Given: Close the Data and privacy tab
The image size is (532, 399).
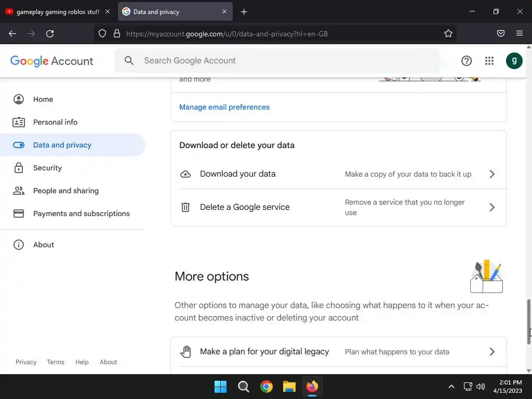Looking at the screenshot, I should pyautogui.click(x=224, y=11).
